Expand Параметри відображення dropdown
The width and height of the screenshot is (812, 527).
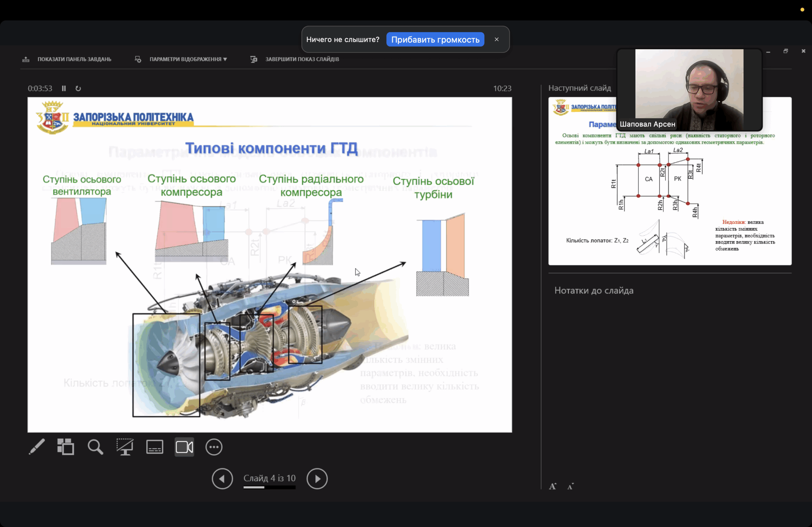point(188,59)
